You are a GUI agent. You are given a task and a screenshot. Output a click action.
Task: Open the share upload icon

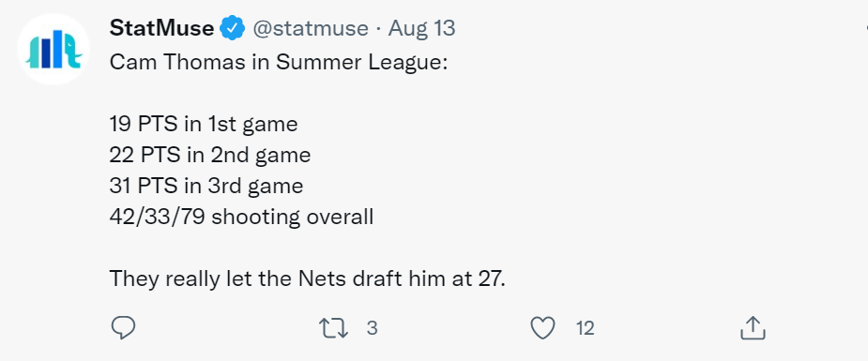point(753,328)
